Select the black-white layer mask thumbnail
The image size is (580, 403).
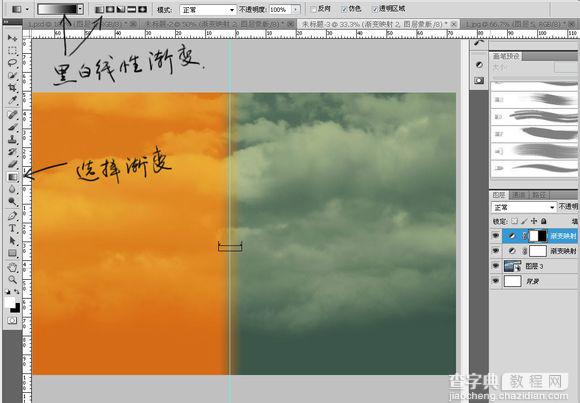538,236
